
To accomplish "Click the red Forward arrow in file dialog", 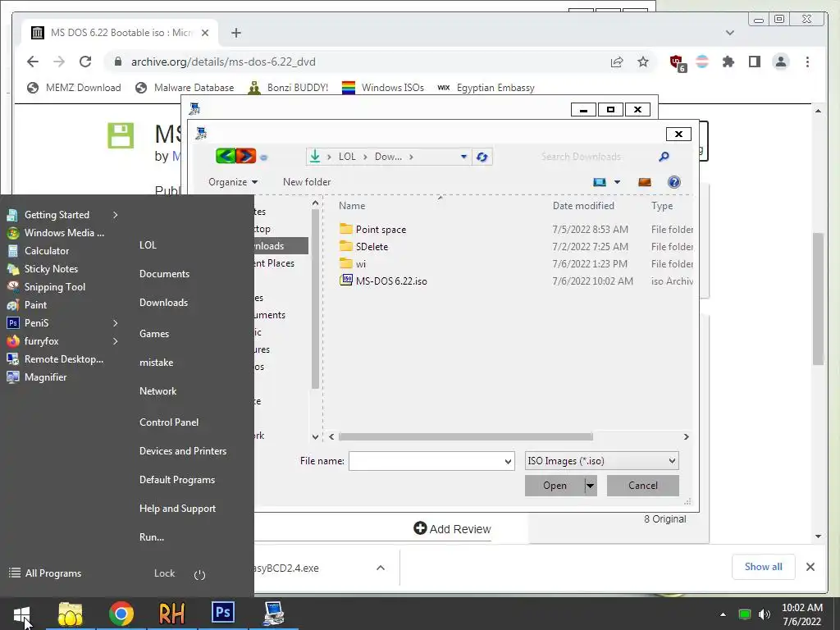I will click(x=246, y=157).
